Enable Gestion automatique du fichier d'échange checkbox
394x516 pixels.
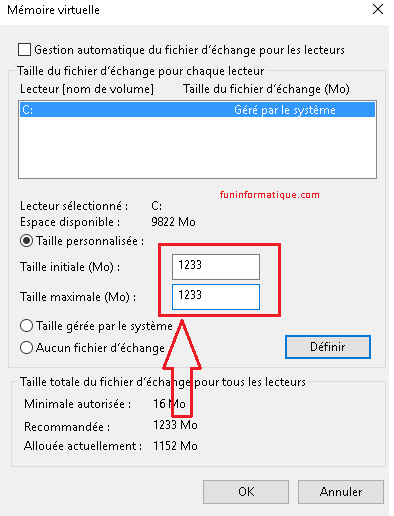tap(24, 49)
